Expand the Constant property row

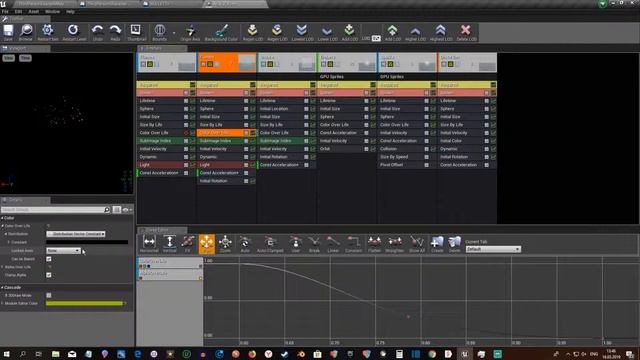pyautogui.click(x=9, y=242)
